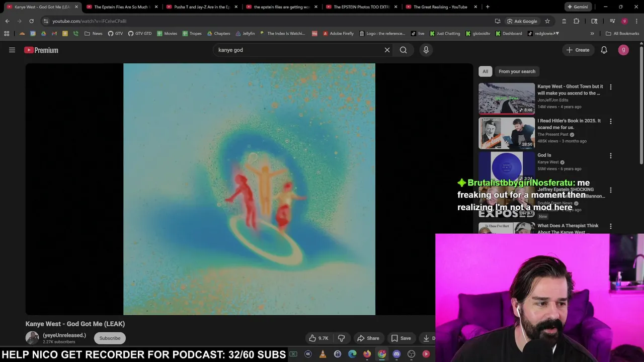
Task: Open options menu for Hitler's Book video
Action: (610, 121)
